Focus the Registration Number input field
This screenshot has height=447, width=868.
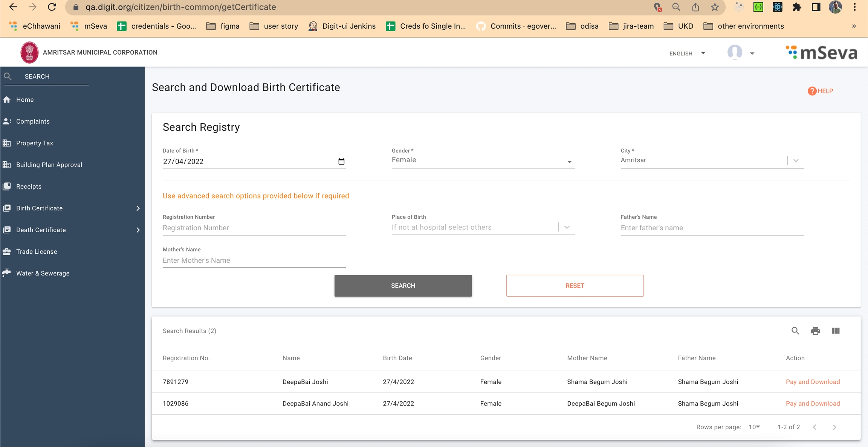point(254,228)
